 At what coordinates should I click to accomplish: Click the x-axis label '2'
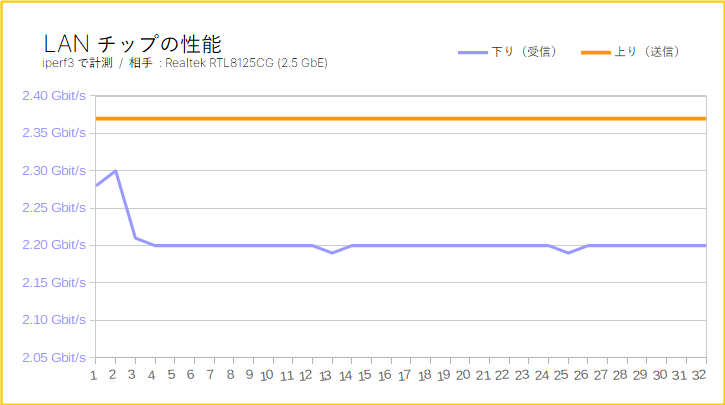112,375
